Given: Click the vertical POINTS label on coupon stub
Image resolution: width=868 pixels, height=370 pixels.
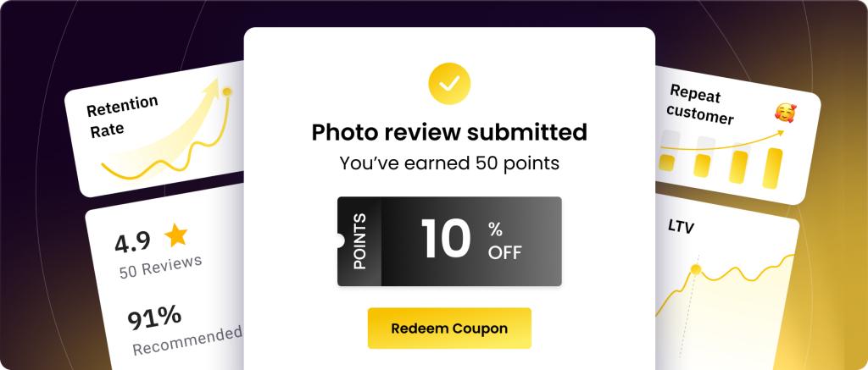Looking at the screenshot, I should 359,241.
